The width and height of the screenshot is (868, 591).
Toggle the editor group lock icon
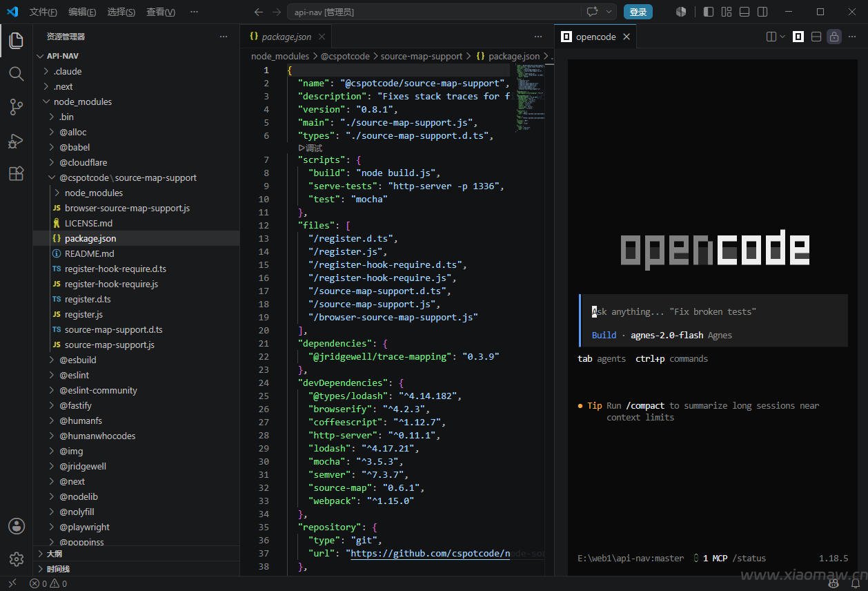(x=834, y=37)
